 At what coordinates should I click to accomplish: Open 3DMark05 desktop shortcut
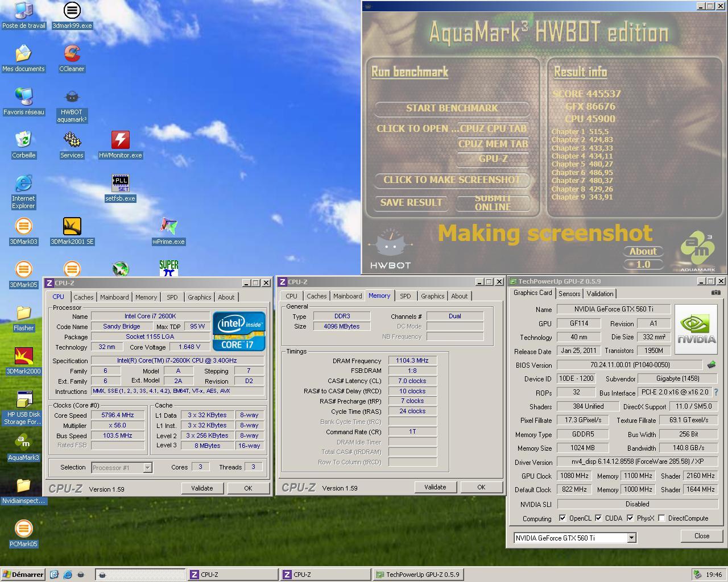(23, 275)
